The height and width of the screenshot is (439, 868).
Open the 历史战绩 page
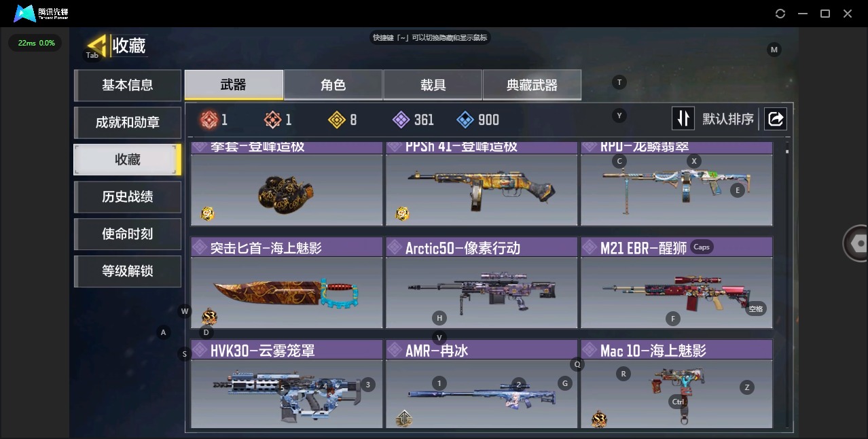tap(128, 196)
